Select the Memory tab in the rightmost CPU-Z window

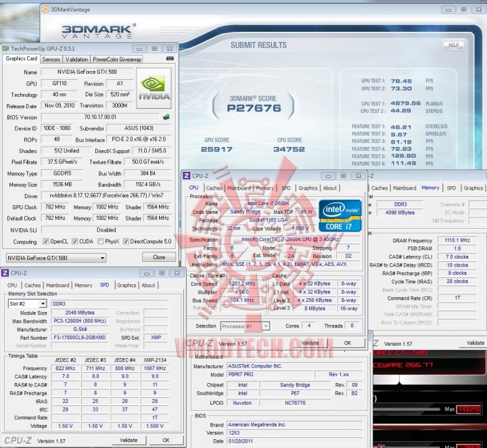430,187
